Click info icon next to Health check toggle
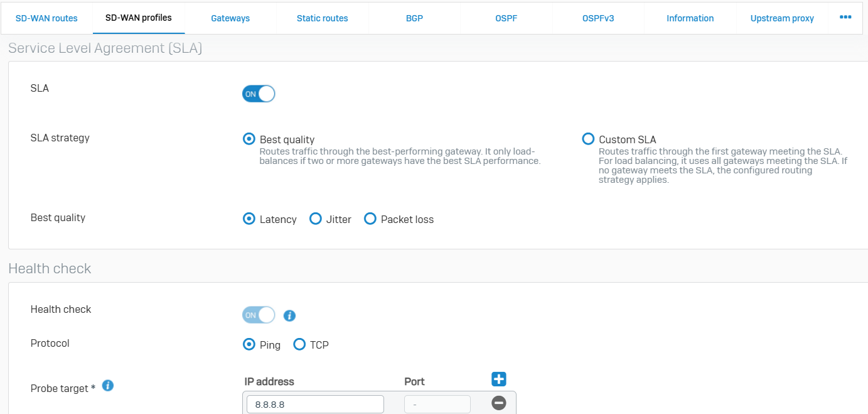Viewport: 868px width, 414px height. (x=289, y=315)
